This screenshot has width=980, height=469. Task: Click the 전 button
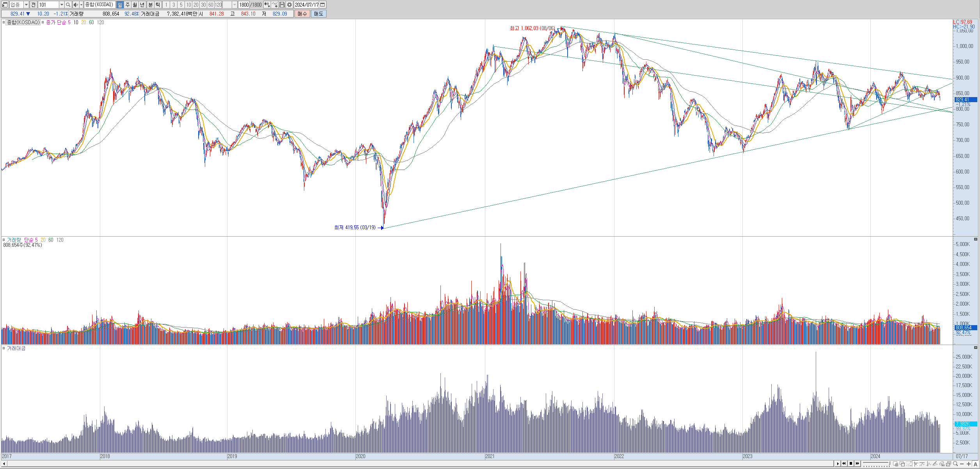tap(34, 5)
